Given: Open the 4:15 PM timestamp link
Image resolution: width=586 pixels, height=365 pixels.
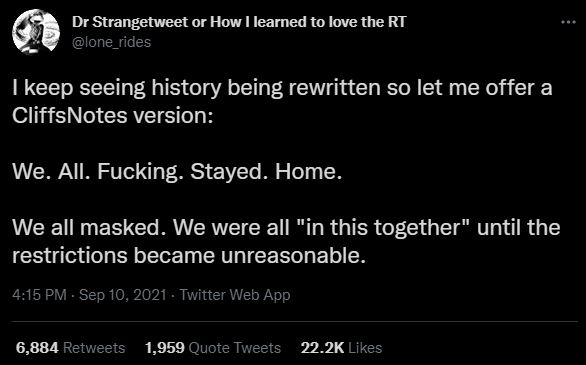Looking at the screenshot, I should [x=39, y=295].
